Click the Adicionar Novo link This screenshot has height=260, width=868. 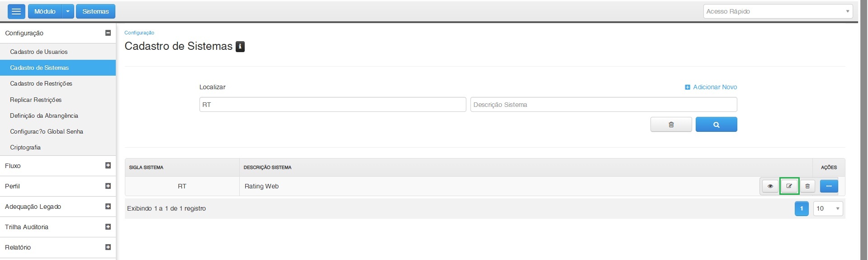[x=711, y=87]
